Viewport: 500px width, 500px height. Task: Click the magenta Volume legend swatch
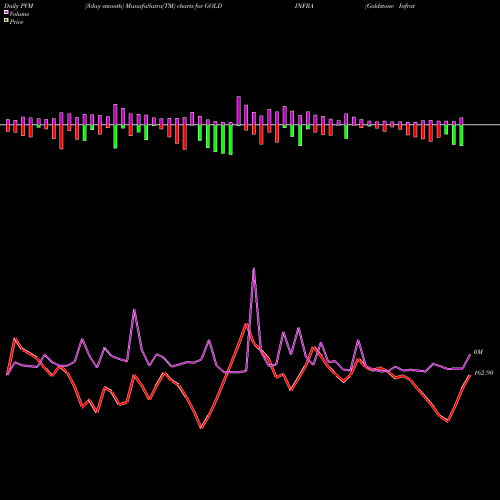(x=6, y=12)
